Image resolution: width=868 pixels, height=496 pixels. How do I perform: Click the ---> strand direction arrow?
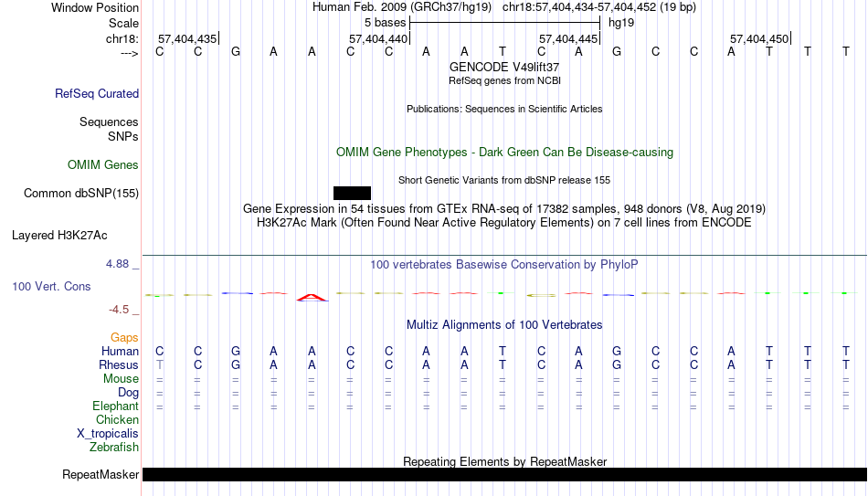pos(129,53)
